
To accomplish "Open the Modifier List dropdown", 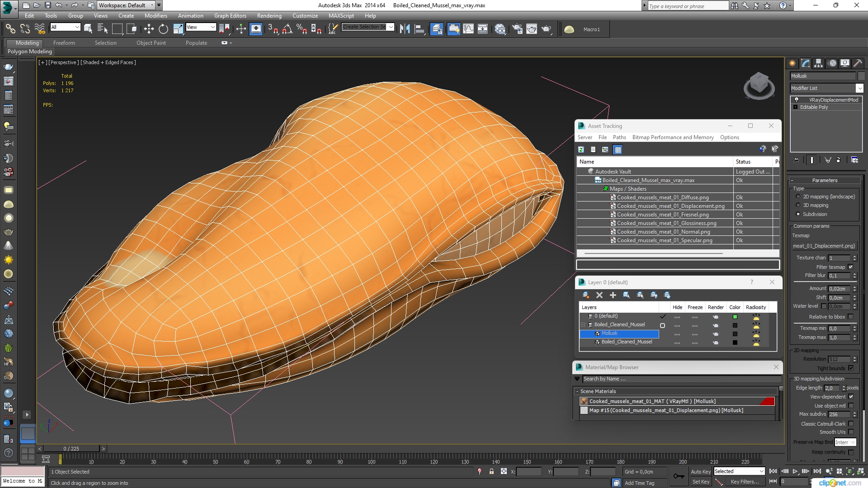I will click(x=827, y=88).
